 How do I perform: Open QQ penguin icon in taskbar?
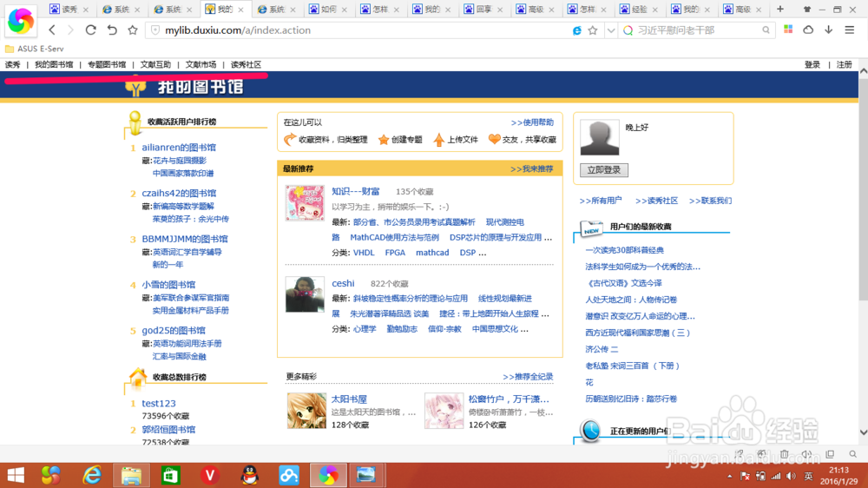pyautogui.click(x=250, y=475)
